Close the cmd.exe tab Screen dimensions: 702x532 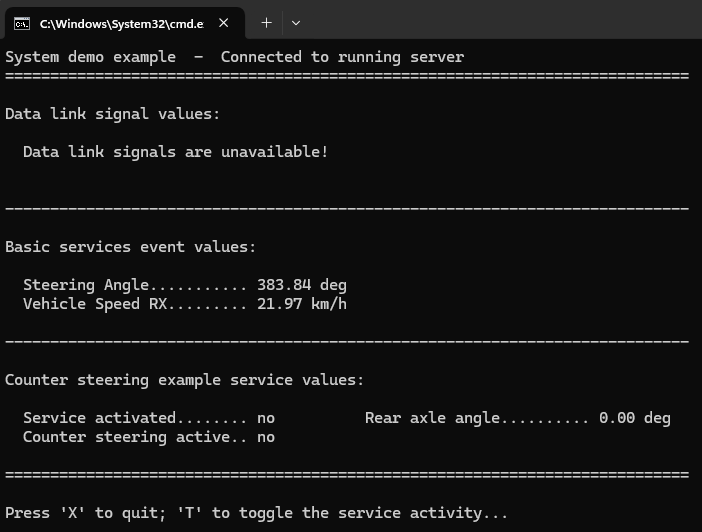pos(224,23)
